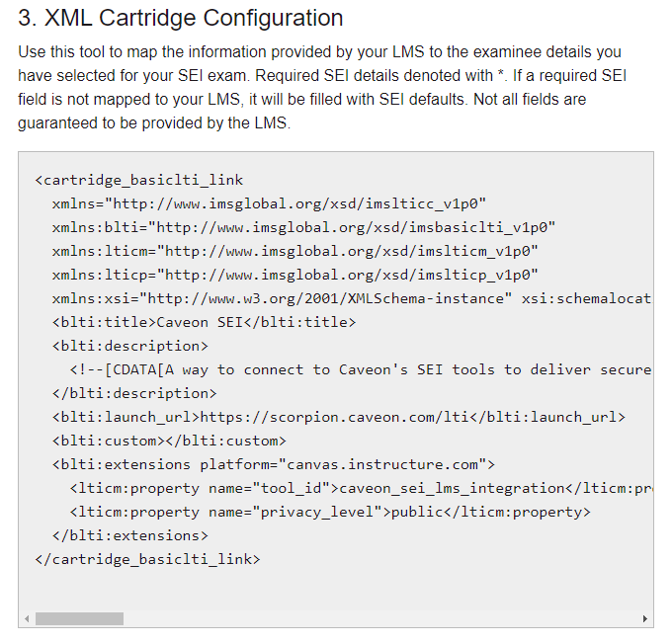The image size is (672, 644).
Task: Click the horizontal scrollbar thumb
Action: tap(79, 618)
